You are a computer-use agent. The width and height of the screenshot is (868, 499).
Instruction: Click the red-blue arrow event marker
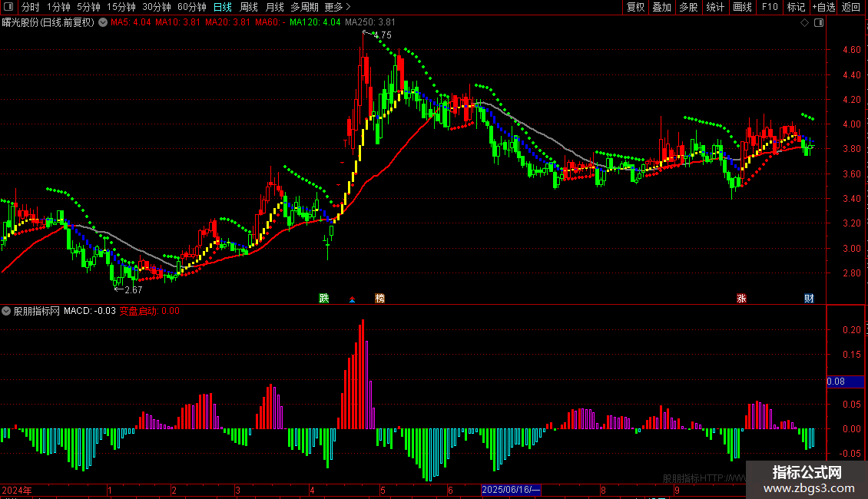pyautogui.click(x=352, y=299)
